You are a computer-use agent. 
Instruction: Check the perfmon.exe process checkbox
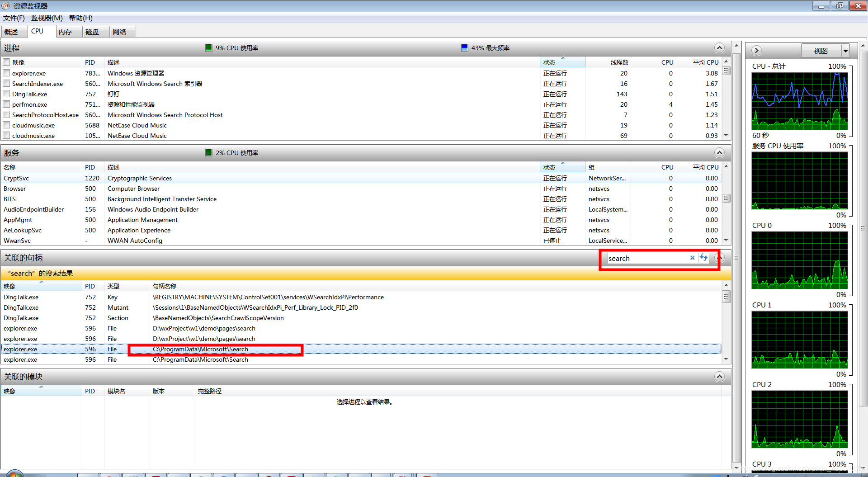6,104
